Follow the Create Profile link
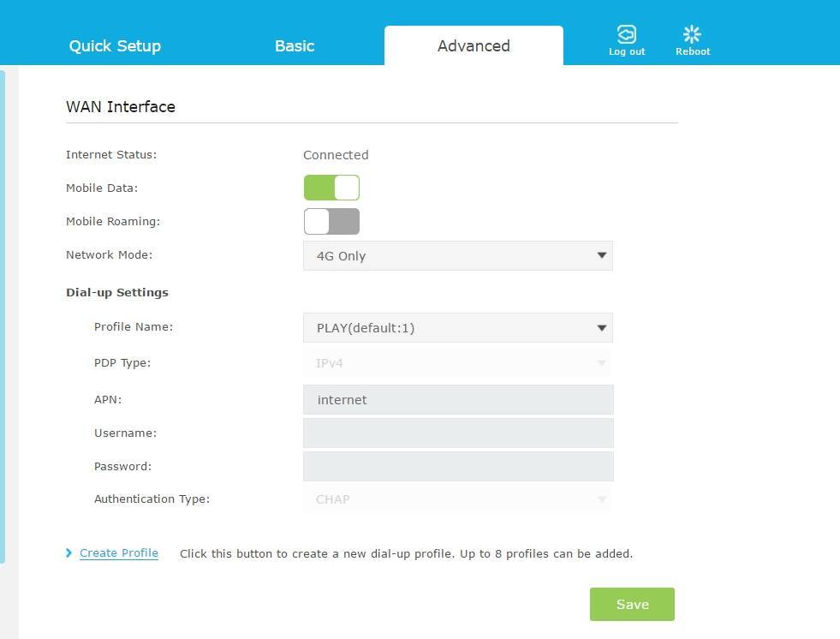This screenshot has height=639, width=840. (119, 553)
